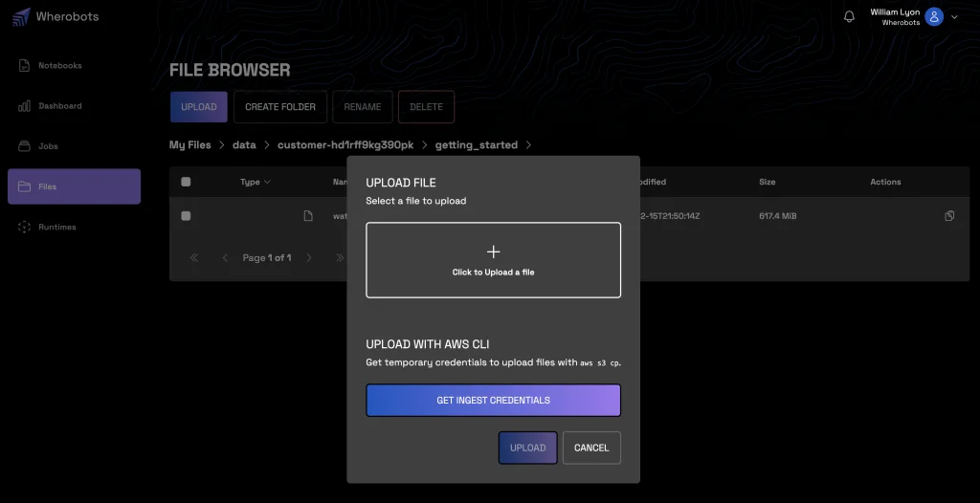
Task: Click the chevron after getting_started breadcrumb
Action: tap(528, 145)
